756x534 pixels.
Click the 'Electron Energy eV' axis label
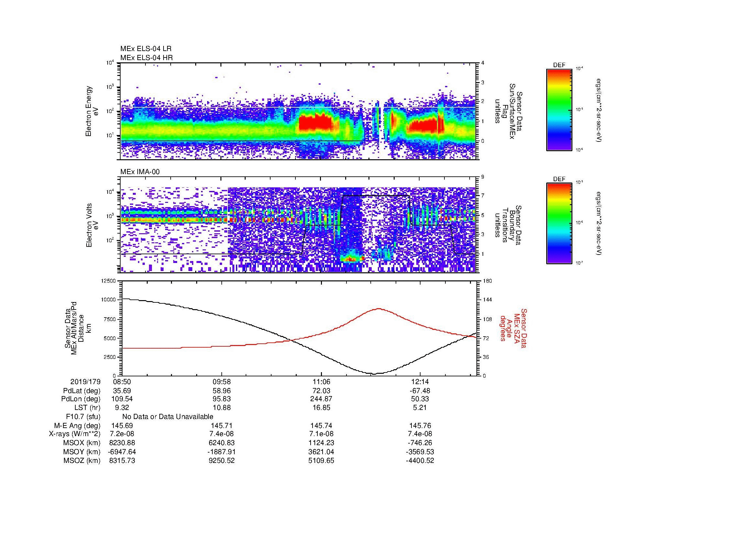[x=92, y=111]
